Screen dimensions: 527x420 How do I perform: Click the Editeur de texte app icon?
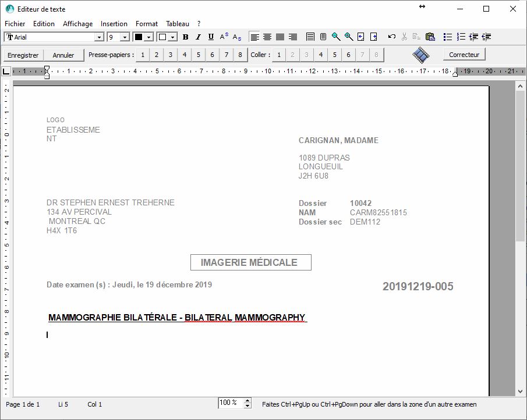pyautogui.click(x=10, y=9)
